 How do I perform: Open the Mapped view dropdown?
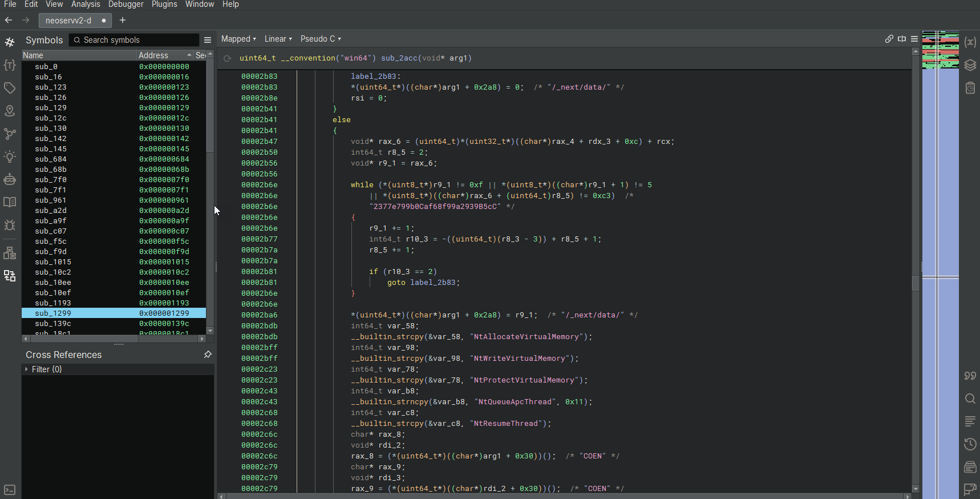pyautogui.click(x=238, y=39)
